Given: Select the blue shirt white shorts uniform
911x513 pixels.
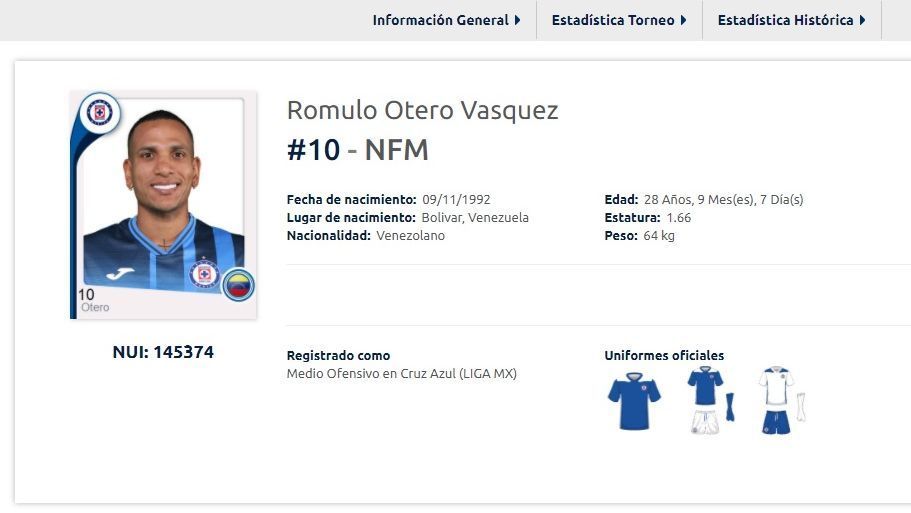Looking at the screenshot, I should point(708,400).
